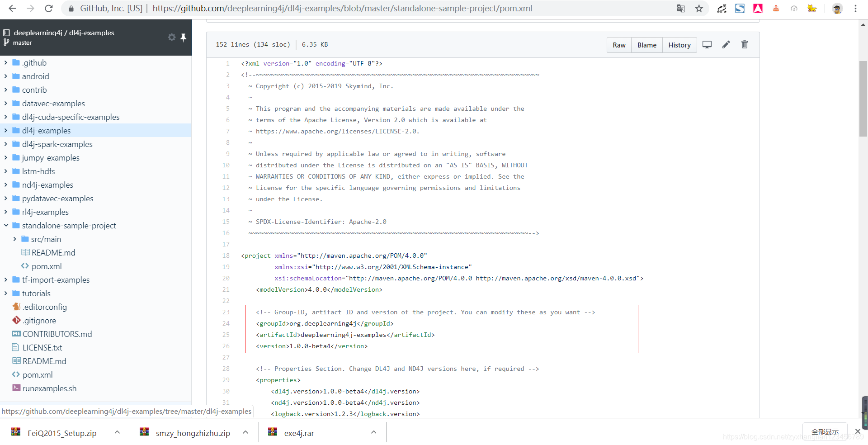
Task: Click the repository book icon in sidebar header
Action: pos(6,33)
